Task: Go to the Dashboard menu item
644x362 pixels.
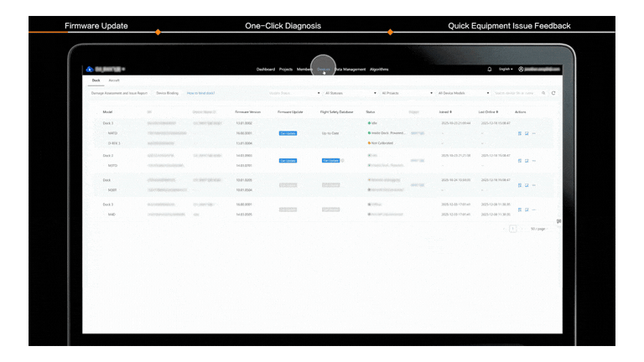Action: click(265, 70)
